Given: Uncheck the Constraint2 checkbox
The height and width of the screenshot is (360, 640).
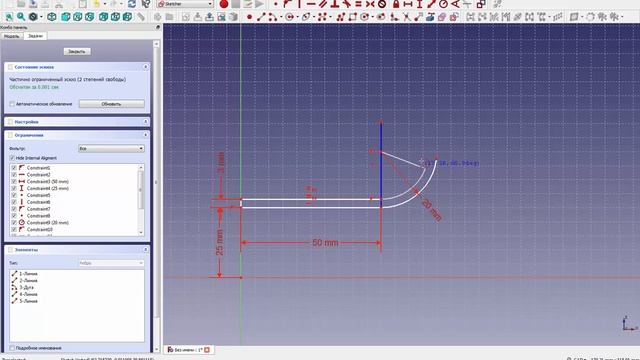Looking at the screenshot, I should [14, 175].
